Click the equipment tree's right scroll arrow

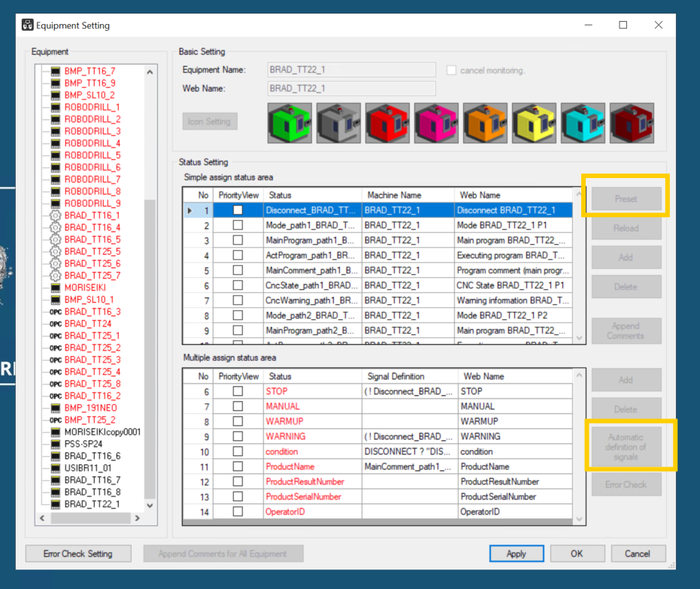[138, 518]
